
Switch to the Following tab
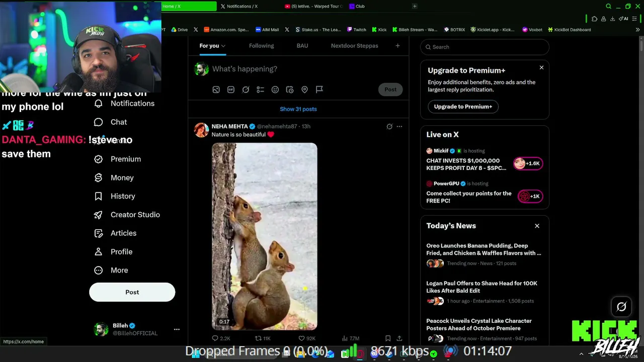point(262,46)
